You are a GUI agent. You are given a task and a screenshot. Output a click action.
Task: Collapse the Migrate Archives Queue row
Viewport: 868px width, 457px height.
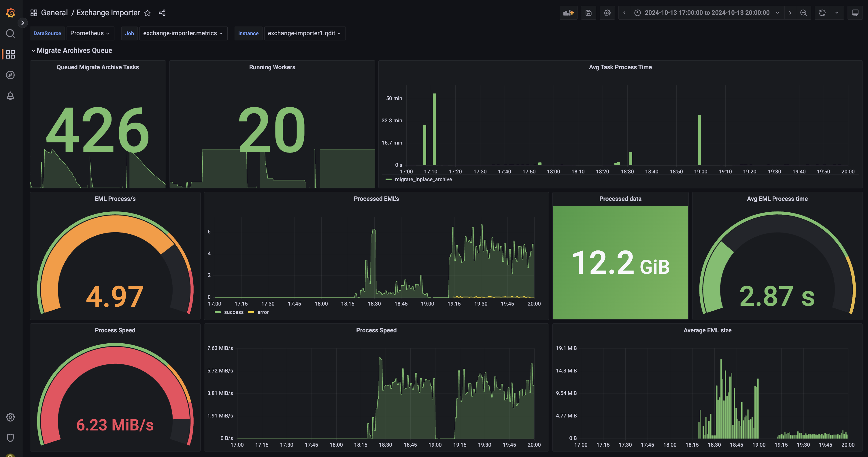tap(74, 50)
